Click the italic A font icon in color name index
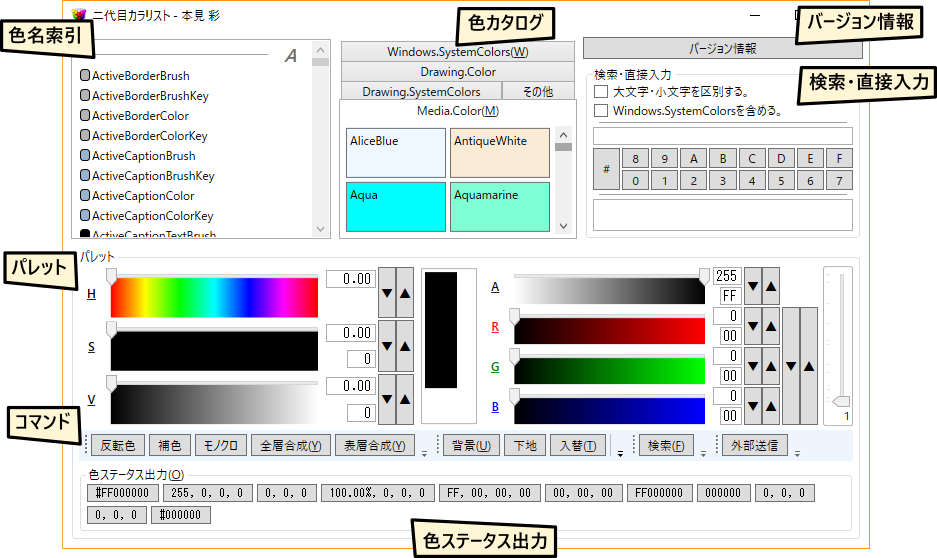937x558 pixels. (x=291, y=56)
